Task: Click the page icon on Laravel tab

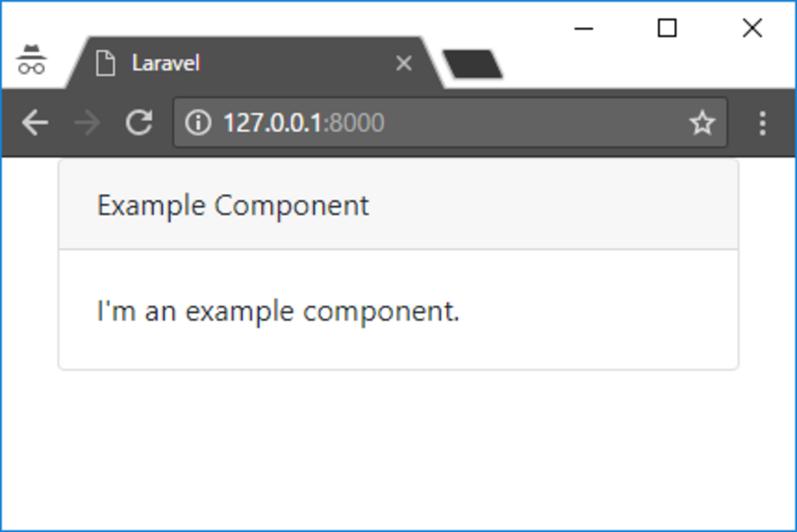Action: click(x=105, y=64)
